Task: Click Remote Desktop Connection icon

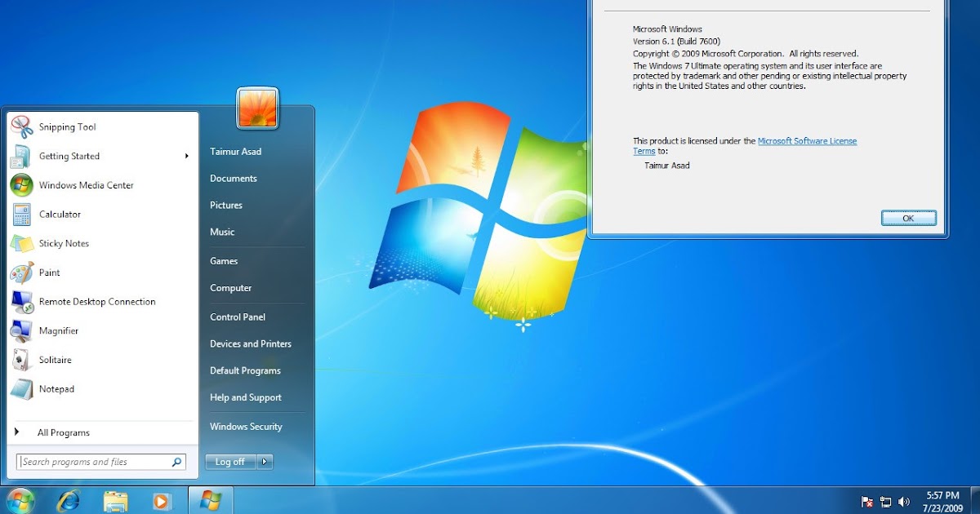Action: click(21, 302)
